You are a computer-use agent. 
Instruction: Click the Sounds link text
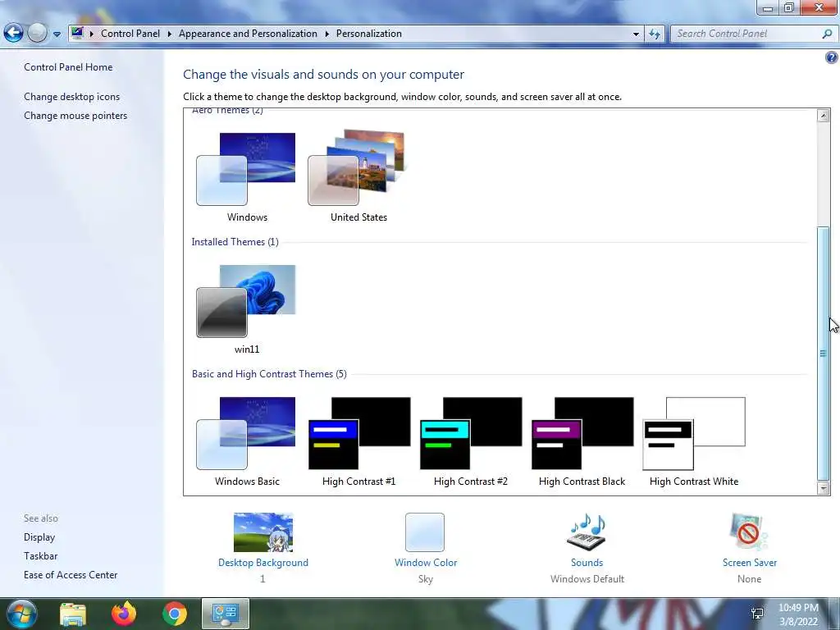587,563
